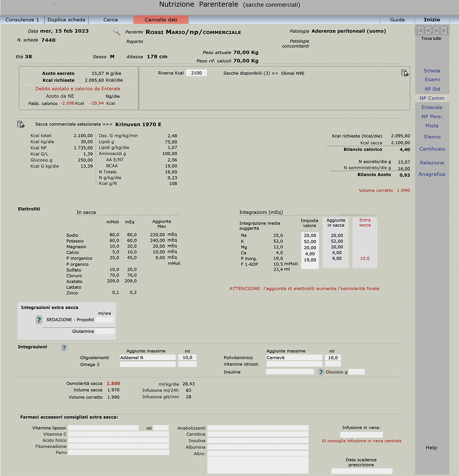Switch to NP Std in the sidebar
The height and width of the screenshot is (476, 459).
pos(432,89)
